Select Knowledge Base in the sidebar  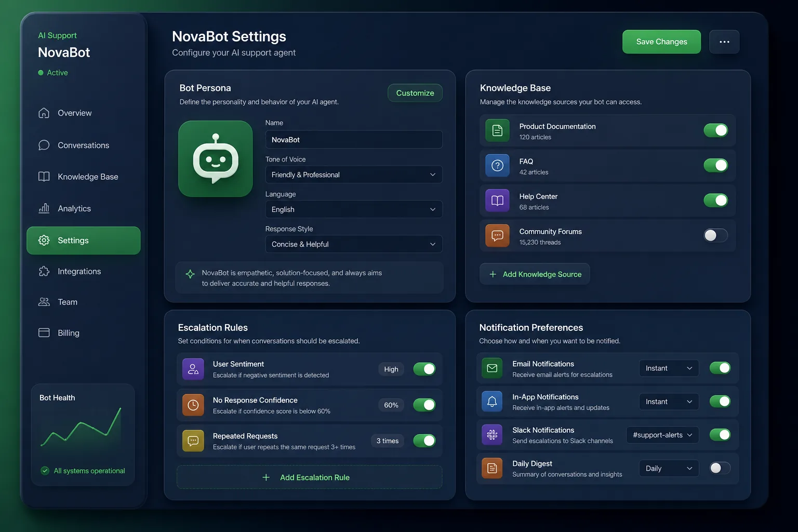pos(84,177)
